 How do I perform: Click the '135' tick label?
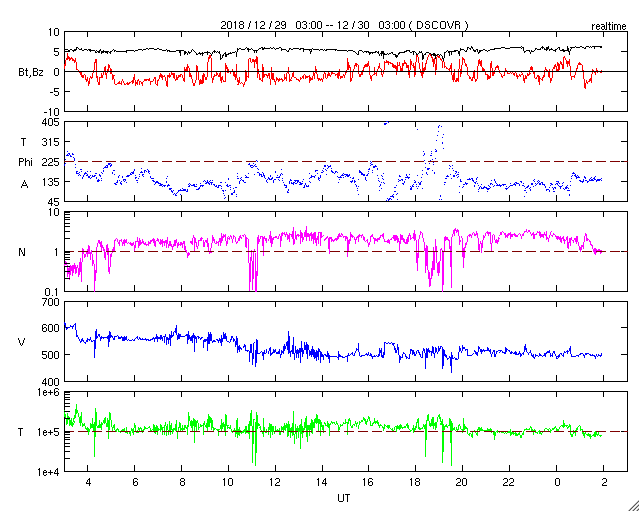point(51,182)
